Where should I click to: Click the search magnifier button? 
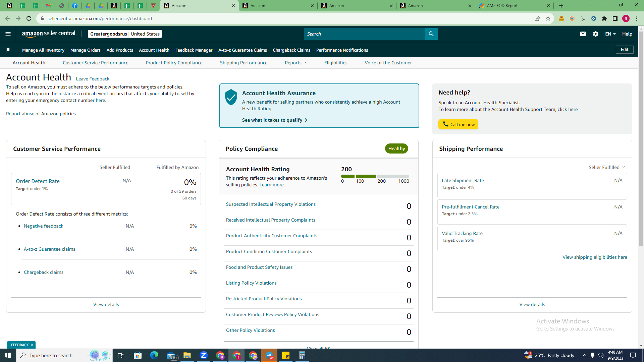click(431, 34)
